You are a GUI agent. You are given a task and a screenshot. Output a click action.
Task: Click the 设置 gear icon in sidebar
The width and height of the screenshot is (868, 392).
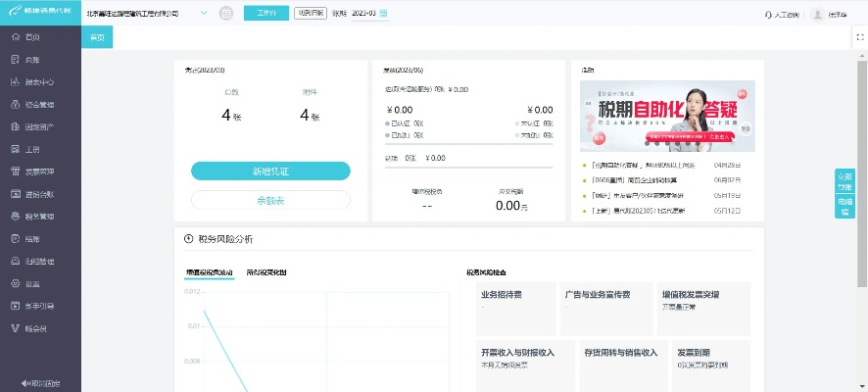click(x=16, y=283)
